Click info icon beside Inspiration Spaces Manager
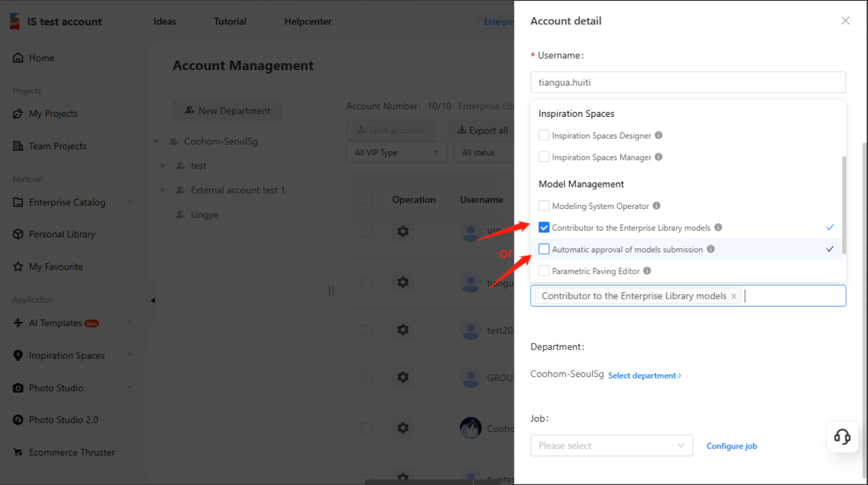Screen dimensions: 868x485 tap(658, 157)
